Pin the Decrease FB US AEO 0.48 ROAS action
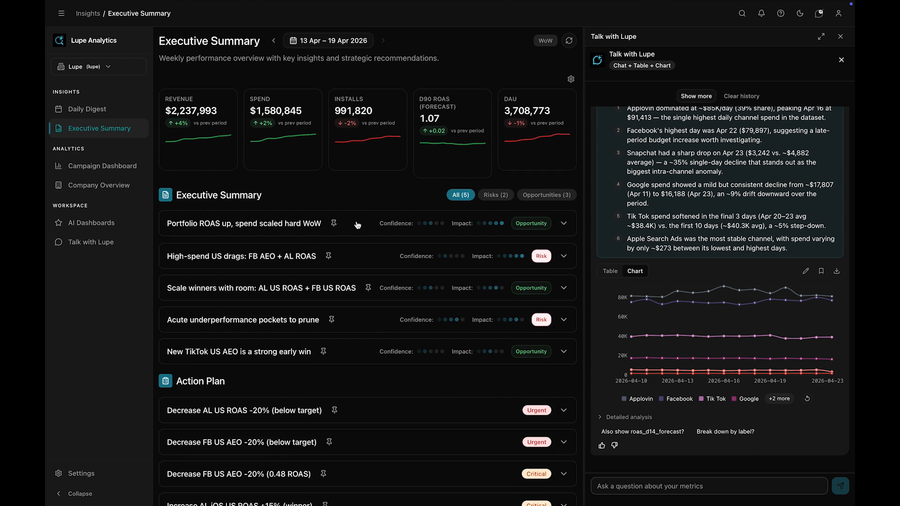Image resolution: width=900 pixels, height=506 pixels. coord(323,474)
